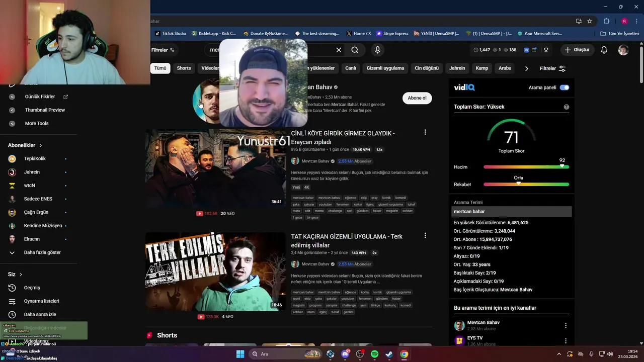The height and width of the screenshot is (362, 644).
Task: Open the TAT KAÇIRAN video thumbnail
Action: [215, 271]
